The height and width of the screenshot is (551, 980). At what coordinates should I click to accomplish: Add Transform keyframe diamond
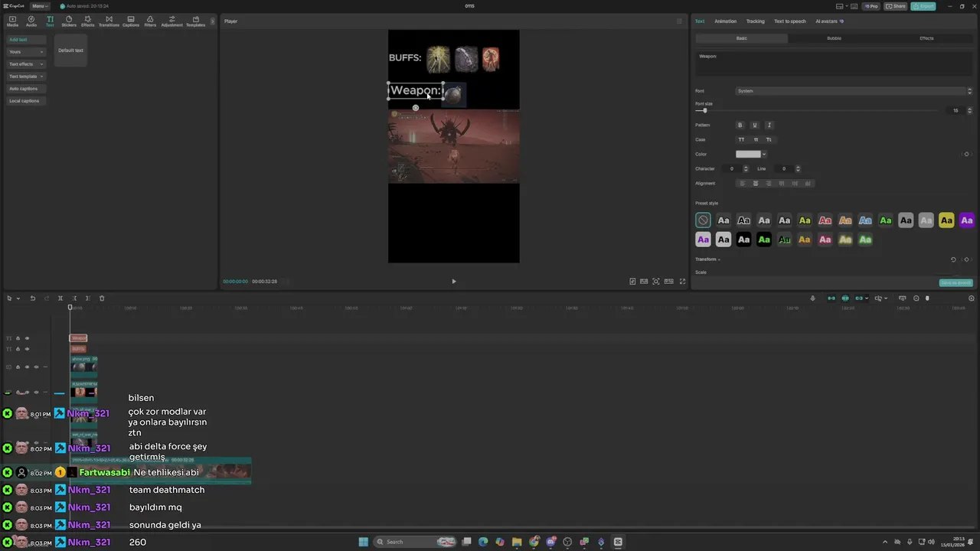[x=966, y=259]
